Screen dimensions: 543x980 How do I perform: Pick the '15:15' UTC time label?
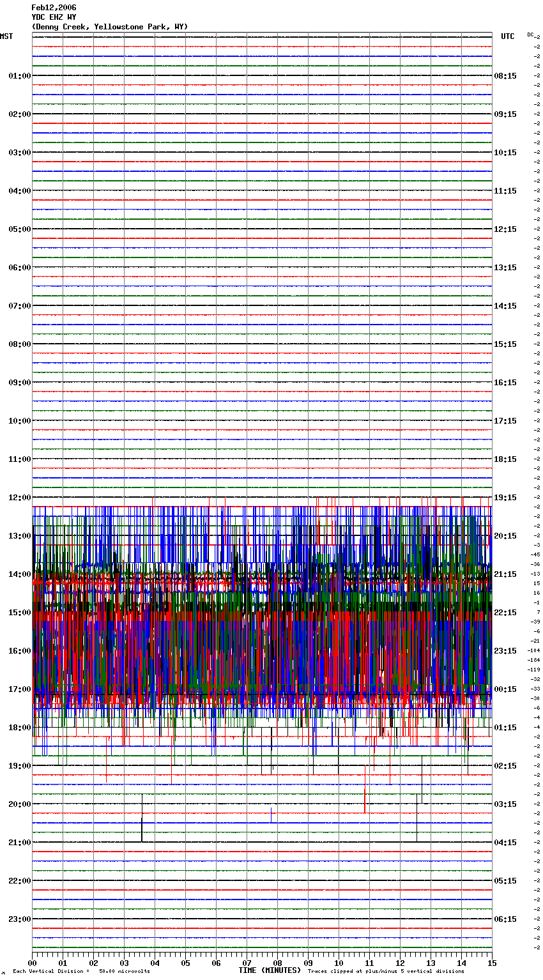[x=505, y=344]
